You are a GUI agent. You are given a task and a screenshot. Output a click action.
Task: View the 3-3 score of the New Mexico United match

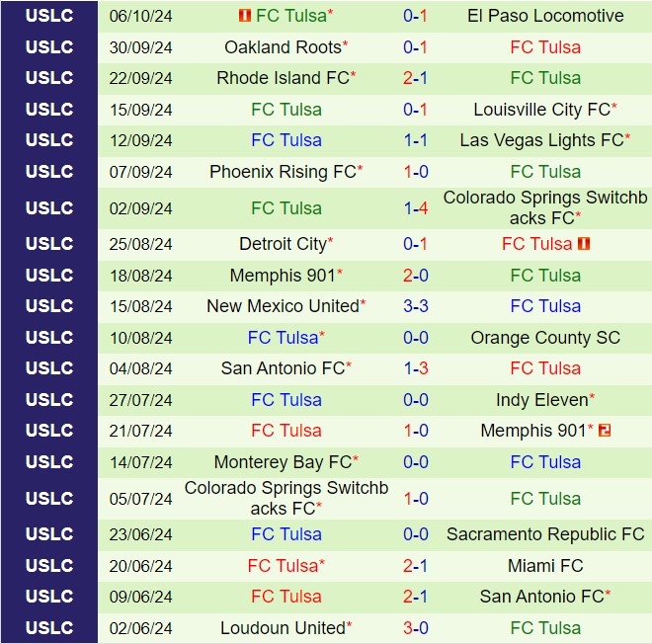415,306
